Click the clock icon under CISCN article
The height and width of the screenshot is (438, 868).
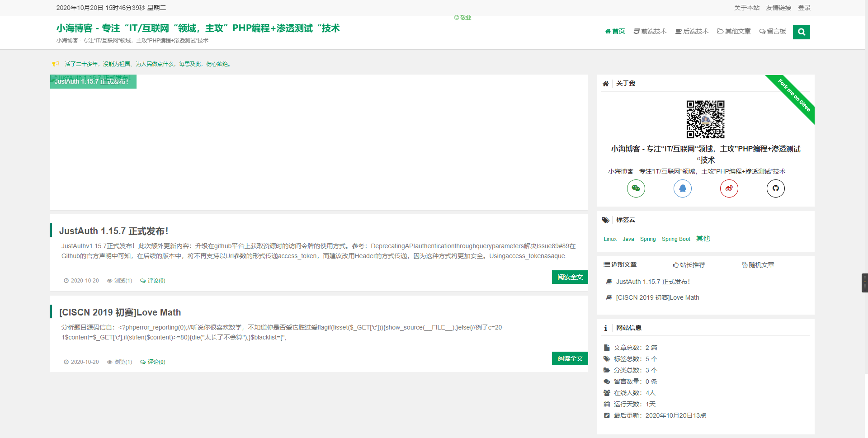coord(66,362)
